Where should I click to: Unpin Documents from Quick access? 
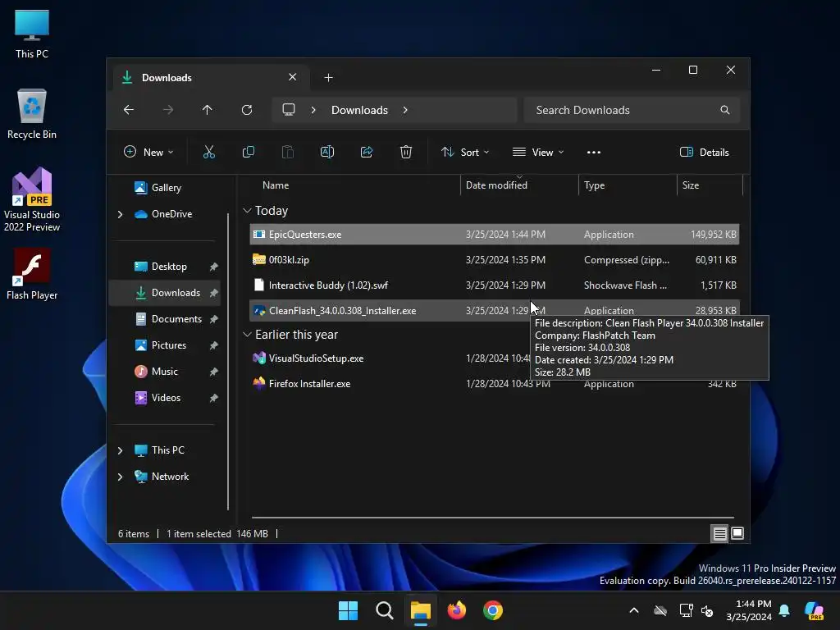click(214, 319)
